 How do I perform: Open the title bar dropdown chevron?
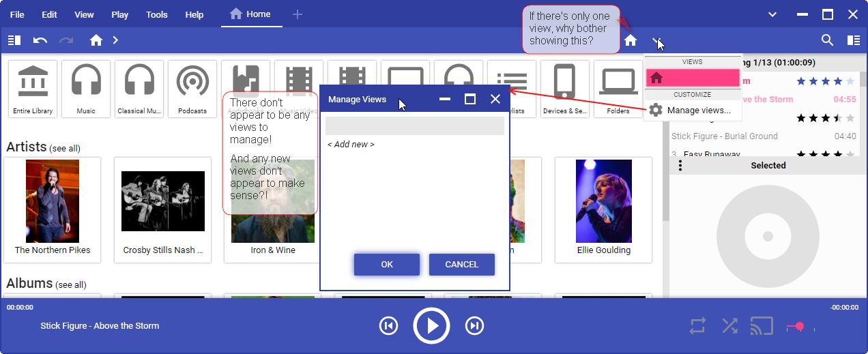coord(772,14)
